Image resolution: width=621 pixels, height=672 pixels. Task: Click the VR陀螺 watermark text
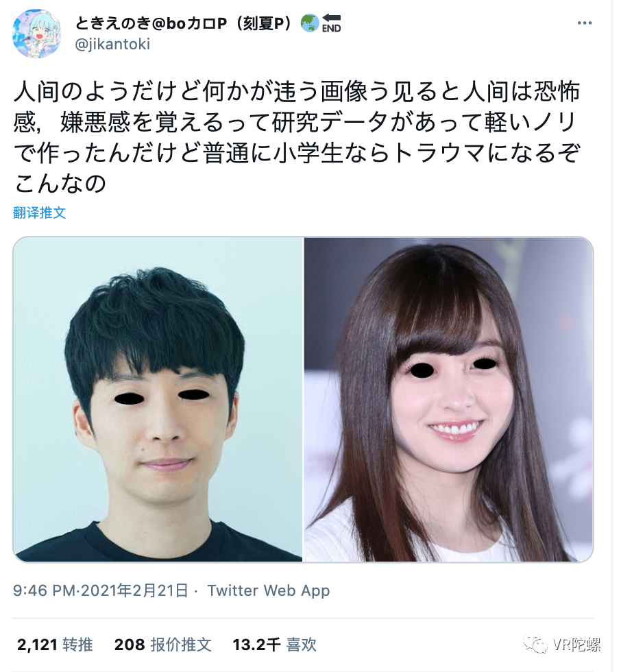[576, 644]
